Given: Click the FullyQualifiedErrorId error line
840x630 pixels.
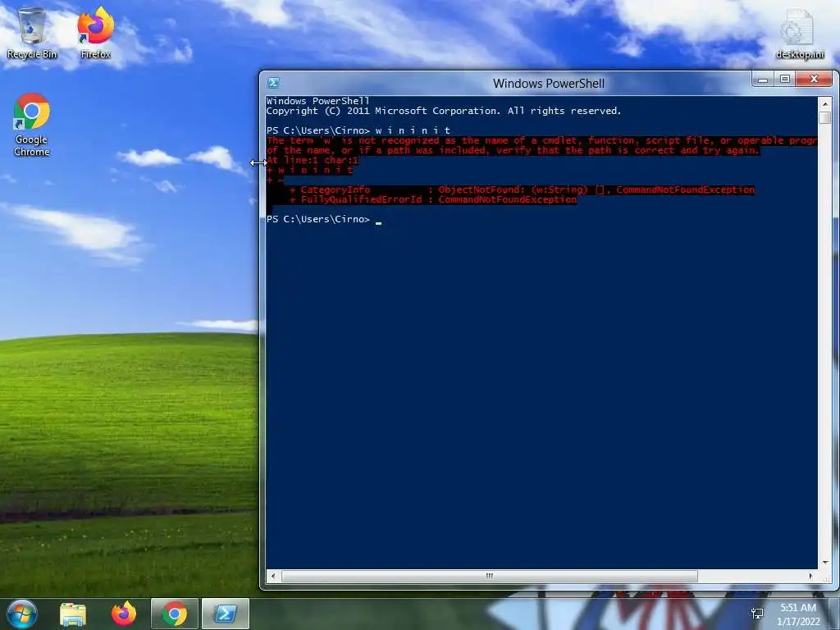Looking at the screenshot, I should point(433,199).
